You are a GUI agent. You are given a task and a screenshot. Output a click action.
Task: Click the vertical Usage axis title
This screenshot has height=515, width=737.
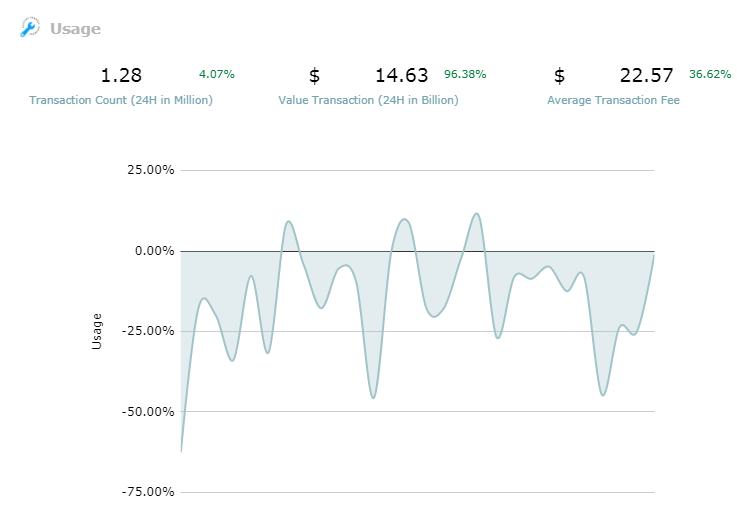tap(97, 331)
